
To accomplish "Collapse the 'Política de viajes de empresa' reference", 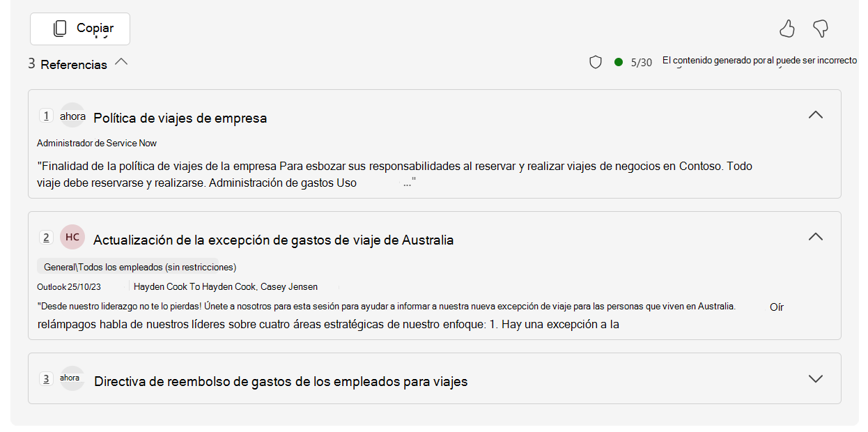I will pyautogui.click(x=815, y=115).
